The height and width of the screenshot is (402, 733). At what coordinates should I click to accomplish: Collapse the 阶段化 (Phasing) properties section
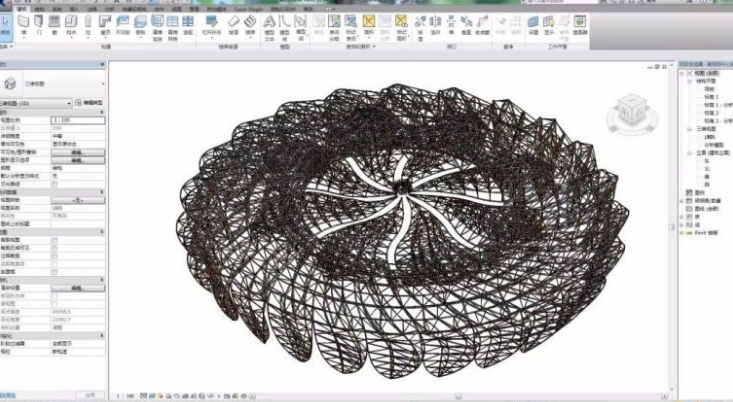pos(102,336)
